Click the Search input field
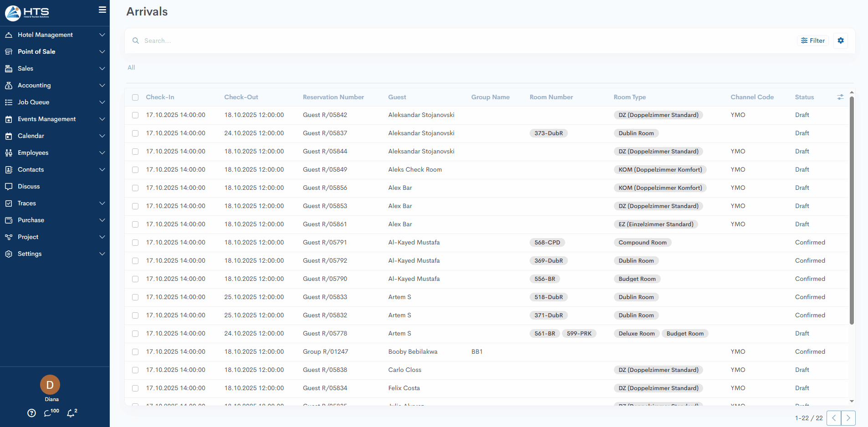The height and width of the screenshot is (427, 868). (455, 41)
